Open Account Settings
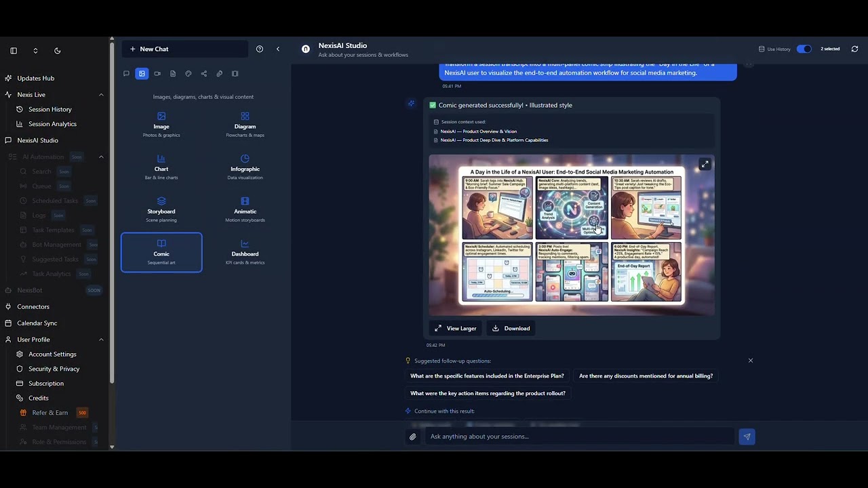The image size is (868, 488). [x=52, y=354]
